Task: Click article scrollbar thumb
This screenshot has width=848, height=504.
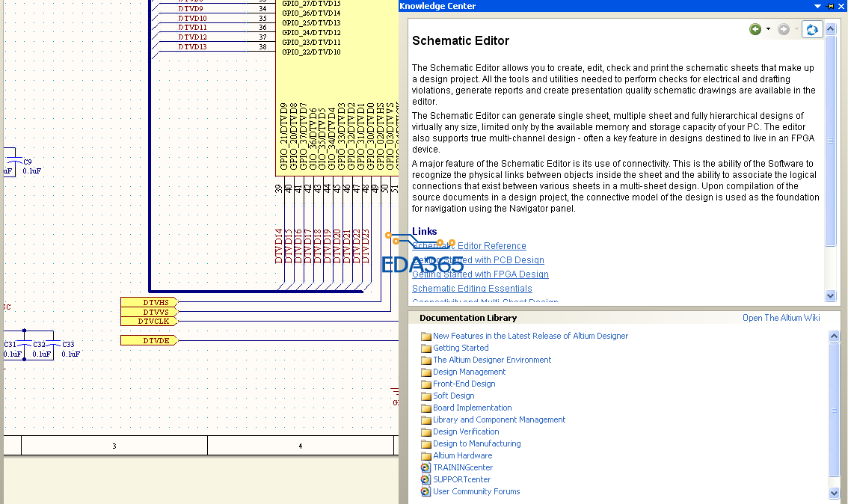Action: [x=831, y=140]
